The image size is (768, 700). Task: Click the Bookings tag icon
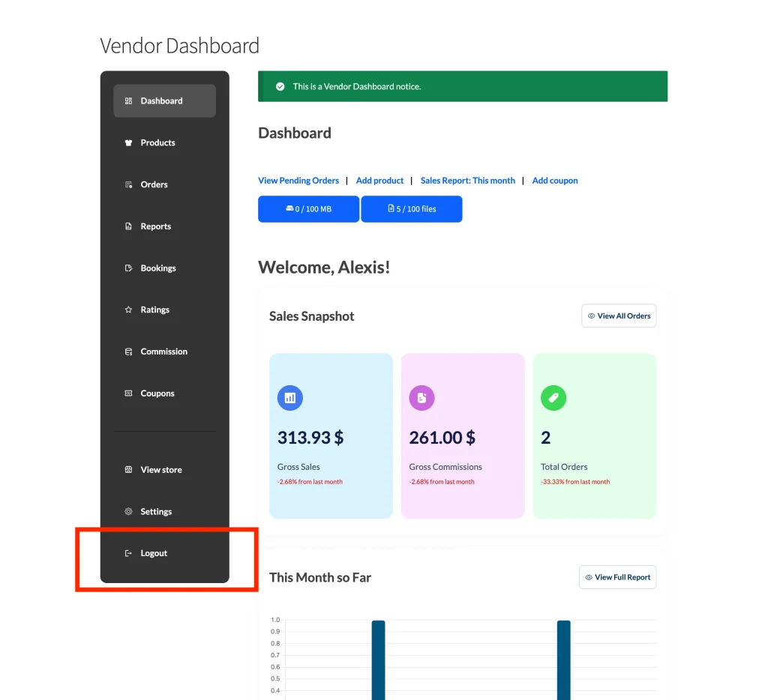[x=128, y=268]
